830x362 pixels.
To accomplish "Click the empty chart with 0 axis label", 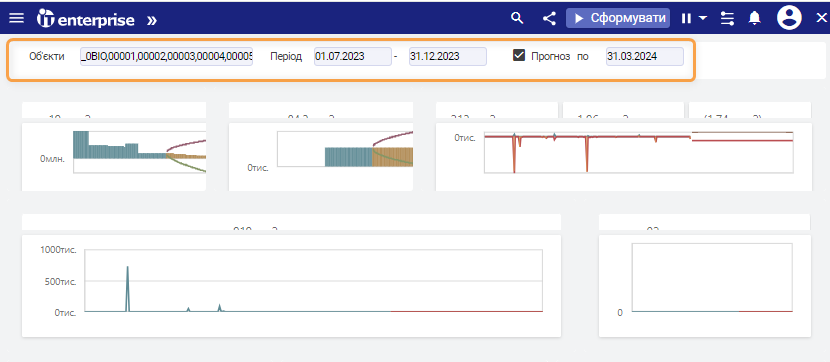I will pos(705,286).
